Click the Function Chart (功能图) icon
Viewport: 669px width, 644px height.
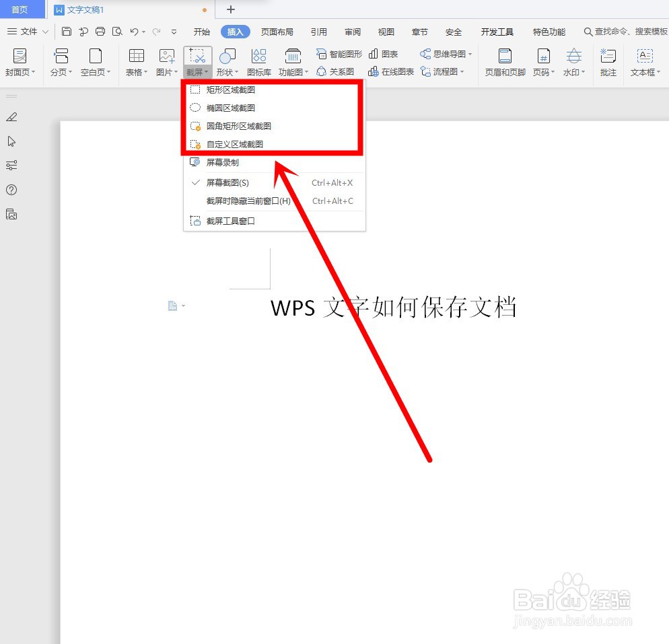click(293, 56)
